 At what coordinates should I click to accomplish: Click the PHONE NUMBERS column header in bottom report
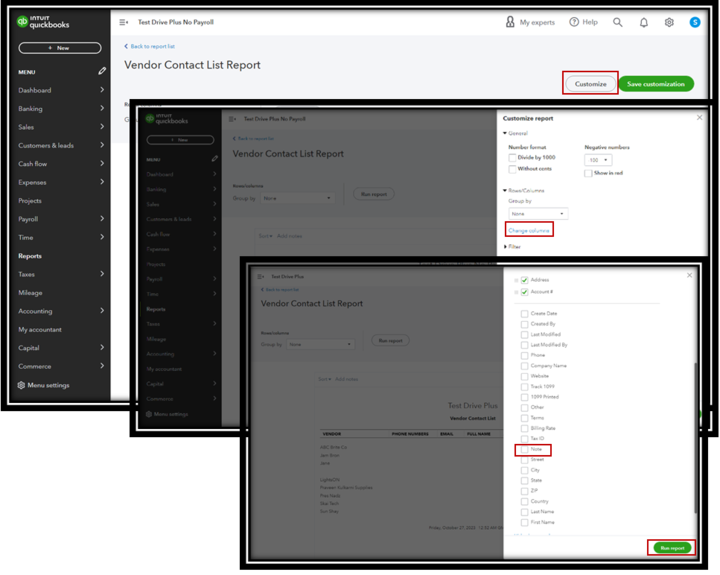pyautogui.click(x=410, y=434)
